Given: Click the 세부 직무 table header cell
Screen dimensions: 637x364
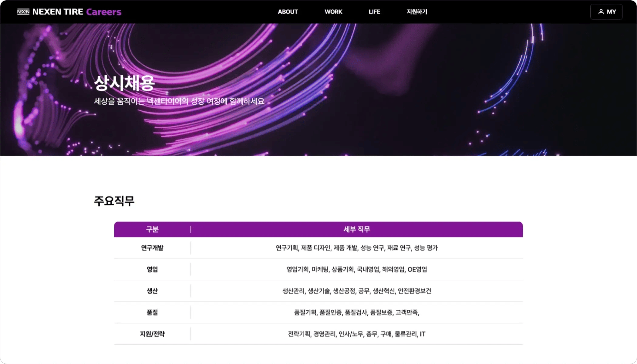Looking at the screenshot, I should 357,230.
